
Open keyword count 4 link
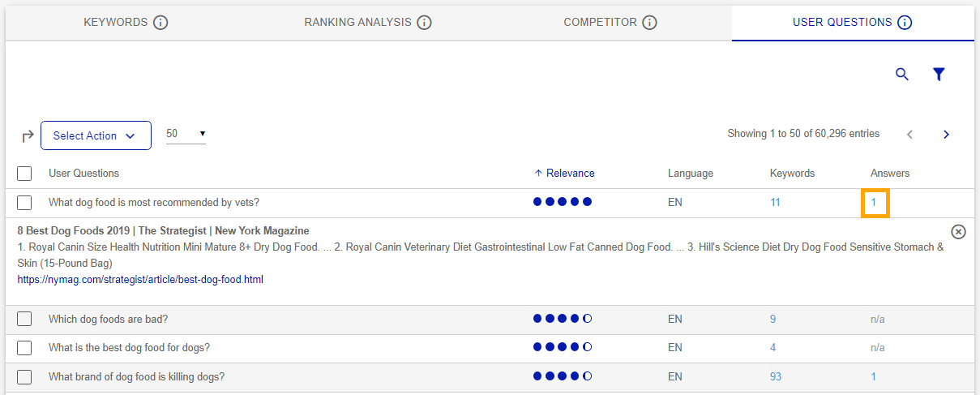pyautogui.click(x=773, y=348)
